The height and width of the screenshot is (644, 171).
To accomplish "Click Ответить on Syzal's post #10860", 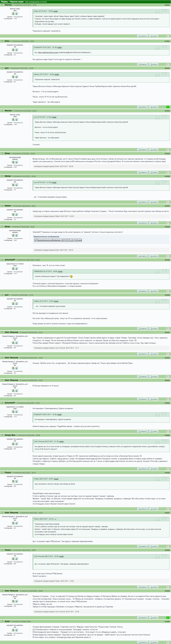I will pos(143,642).
